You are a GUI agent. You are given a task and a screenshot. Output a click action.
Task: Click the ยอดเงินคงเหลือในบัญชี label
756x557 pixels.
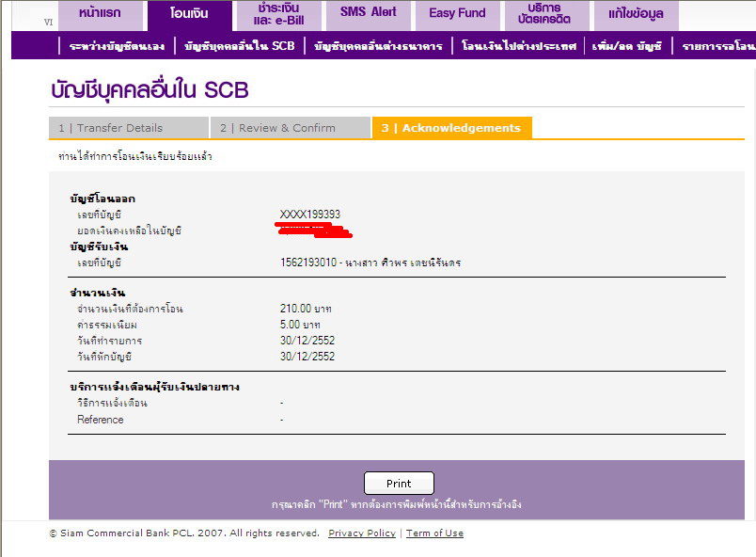[x=129, y=231]
